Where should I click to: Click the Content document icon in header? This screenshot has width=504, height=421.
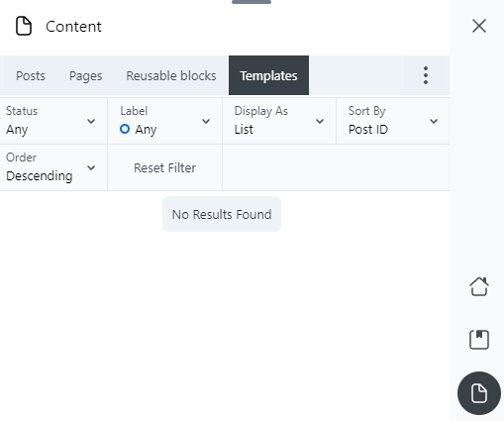[24, 26]
